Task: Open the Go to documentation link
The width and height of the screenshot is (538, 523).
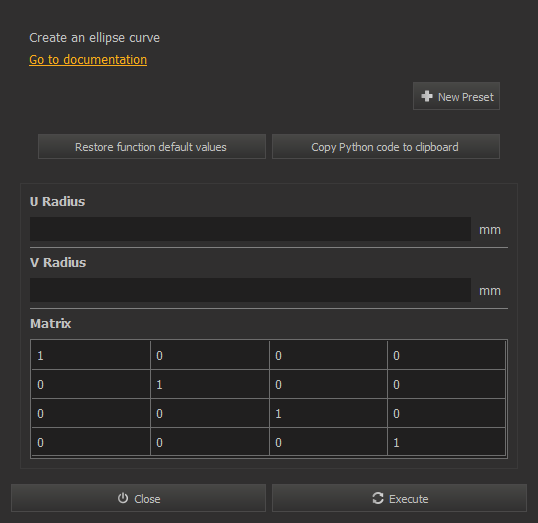Action: click(x=88, y=60)
